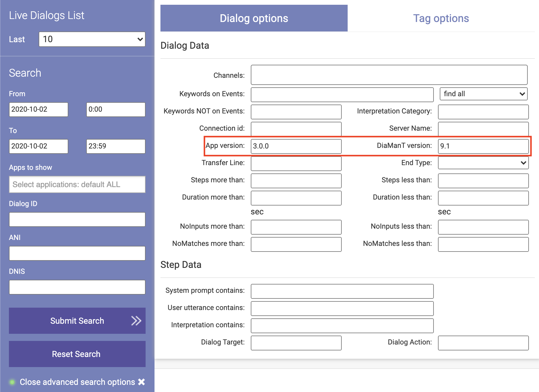This screenshot has height=392, width=539.
Task: Click the Dialog ID input box
Action: click(x=77, y=219)
